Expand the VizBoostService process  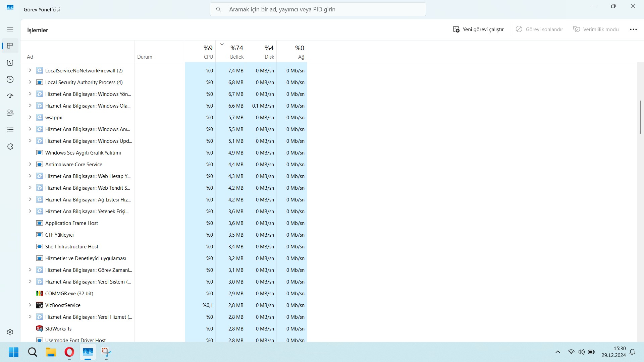pyautogui.click(x=30, y=305)
